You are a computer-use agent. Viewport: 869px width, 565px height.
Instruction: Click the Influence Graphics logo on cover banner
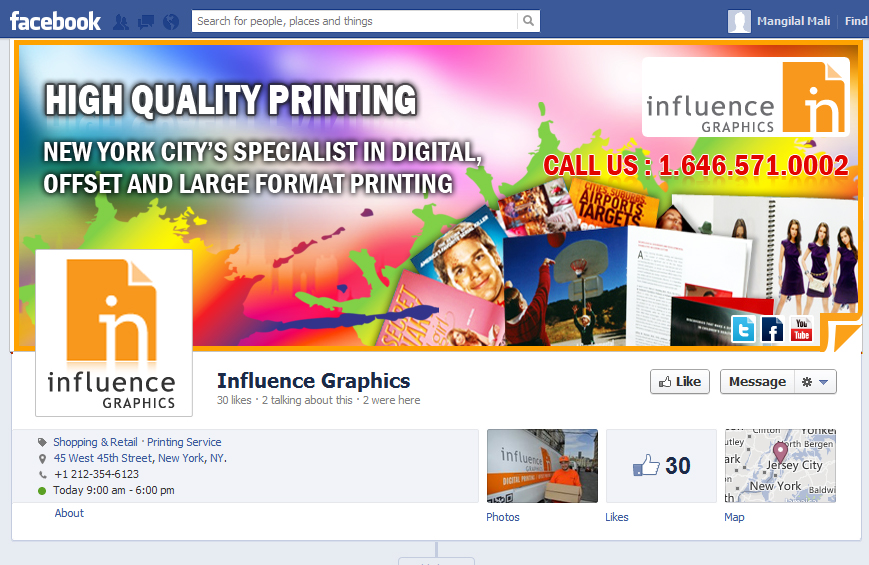click(x=745, y=97)
